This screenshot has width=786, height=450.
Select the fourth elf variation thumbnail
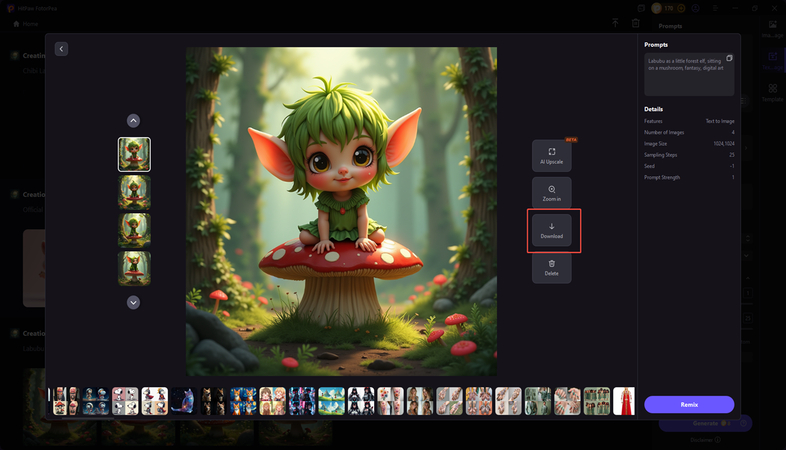coord(134,267)
